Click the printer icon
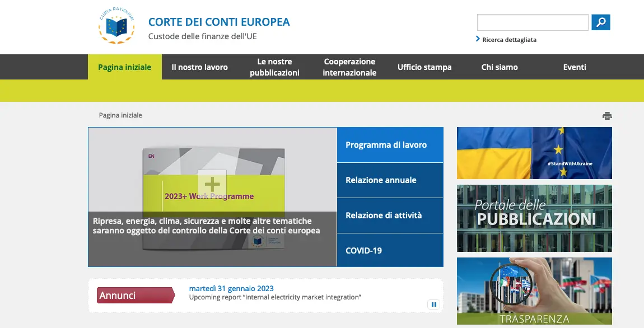The image size is (644, 328). pos(607,116)
